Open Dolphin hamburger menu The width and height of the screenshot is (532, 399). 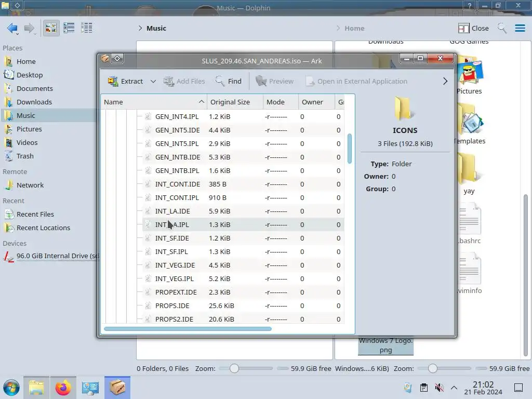[520, 28]
